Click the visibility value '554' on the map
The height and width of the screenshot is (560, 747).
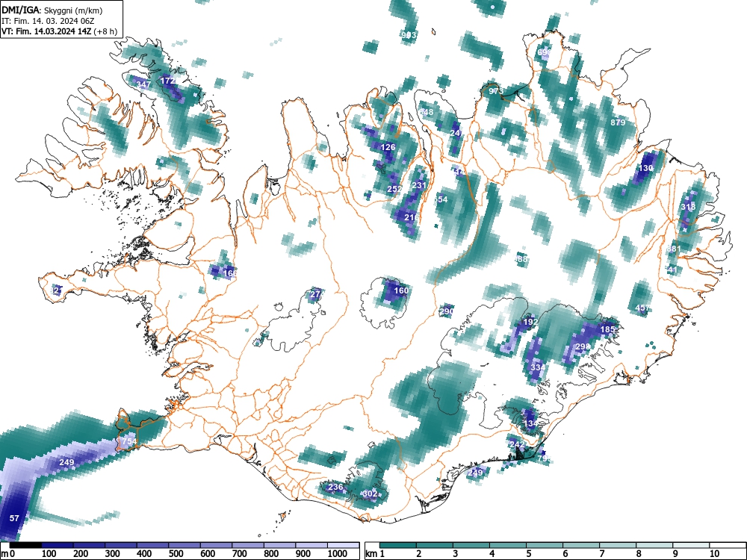click(x=441, y=199)
